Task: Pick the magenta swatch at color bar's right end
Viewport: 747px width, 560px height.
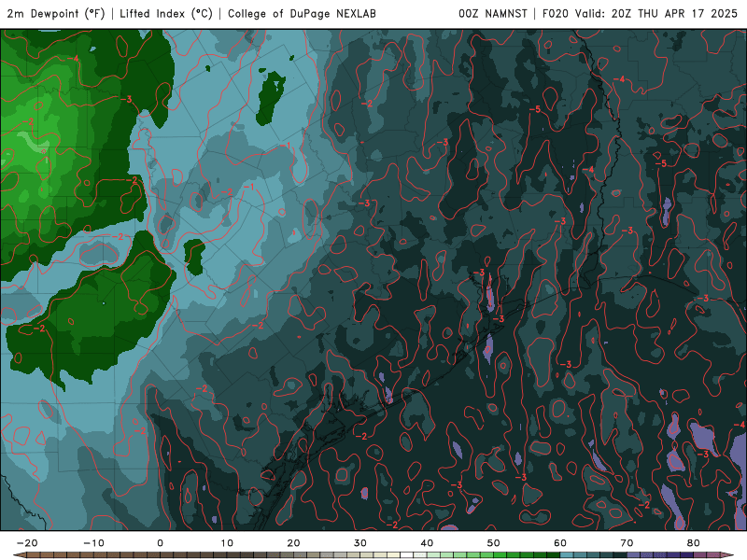Action: coord(713,555)
